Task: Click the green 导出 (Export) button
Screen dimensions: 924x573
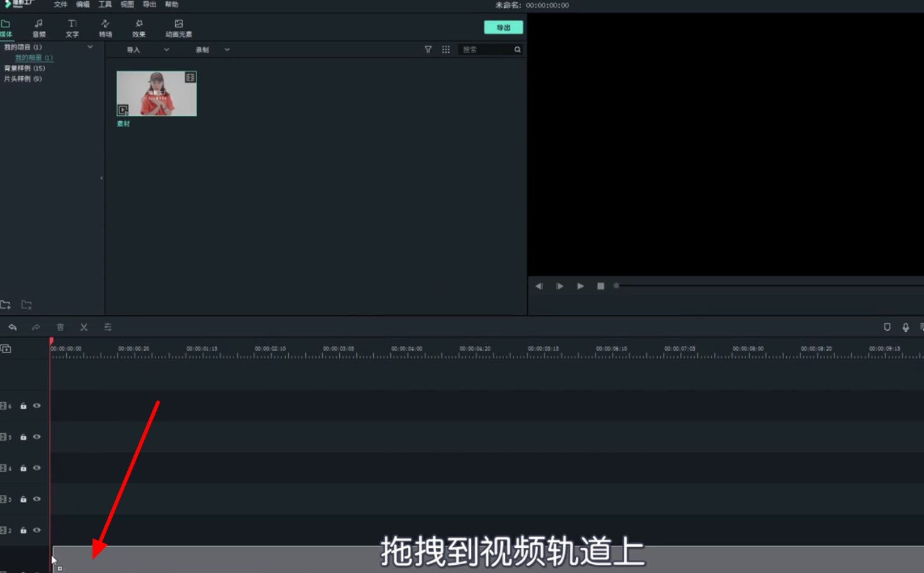Action: (x=503, y=27)
